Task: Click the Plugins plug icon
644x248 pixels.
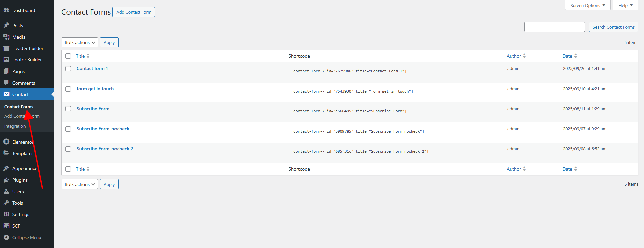Action: [x=6, y=180]
